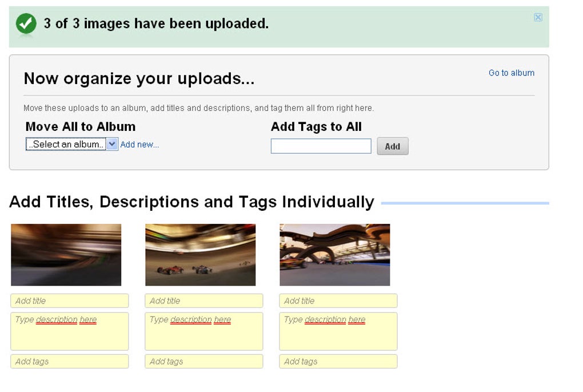Viewport: 583px width, 392px height.
Task: Click the Move All to Album heading
Action: coord(81,127)
